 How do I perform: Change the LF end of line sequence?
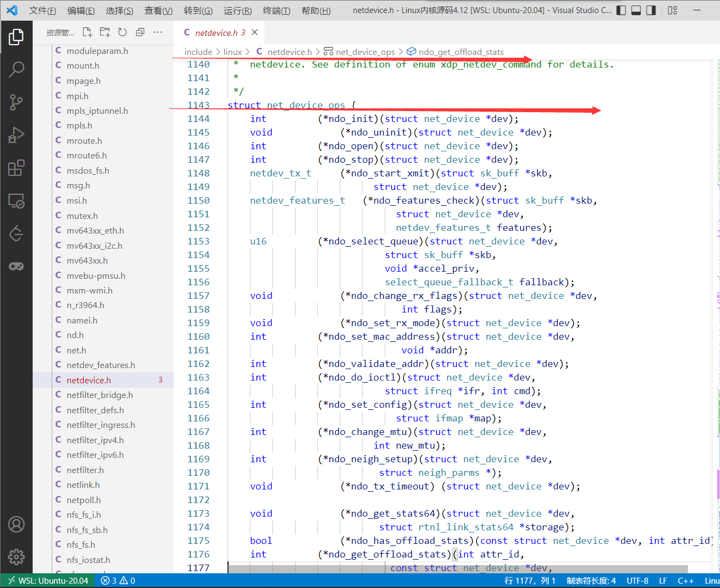(663, 580)
